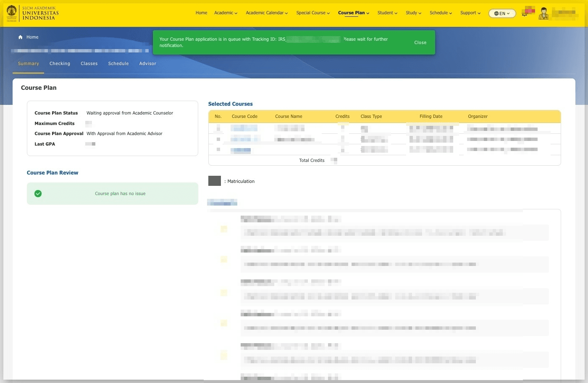Click the globe icon in language selector

coord(496,13)
